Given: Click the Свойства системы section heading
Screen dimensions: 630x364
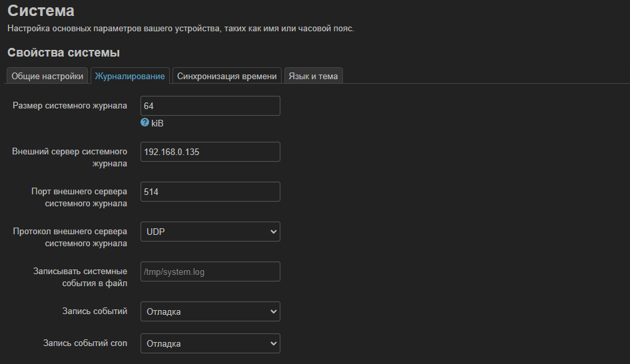Looking at the screenshot, I should pyautogui.click(x=63, y=53).
